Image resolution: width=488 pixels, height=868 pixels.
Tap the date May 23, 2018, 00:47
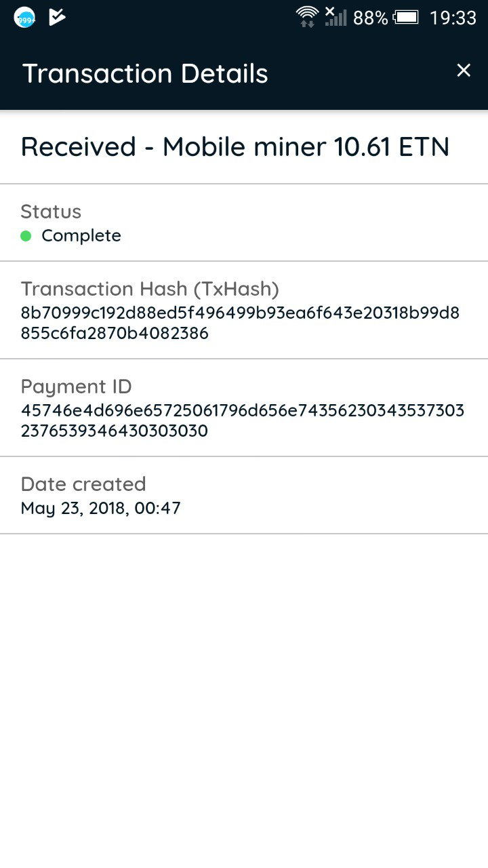pyautogui.click(x=100, y=508)
